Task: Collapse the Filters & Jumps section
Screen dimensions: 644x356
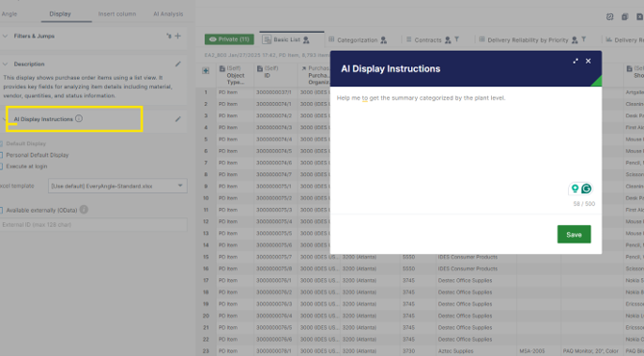Action: [x=5, y=37]
